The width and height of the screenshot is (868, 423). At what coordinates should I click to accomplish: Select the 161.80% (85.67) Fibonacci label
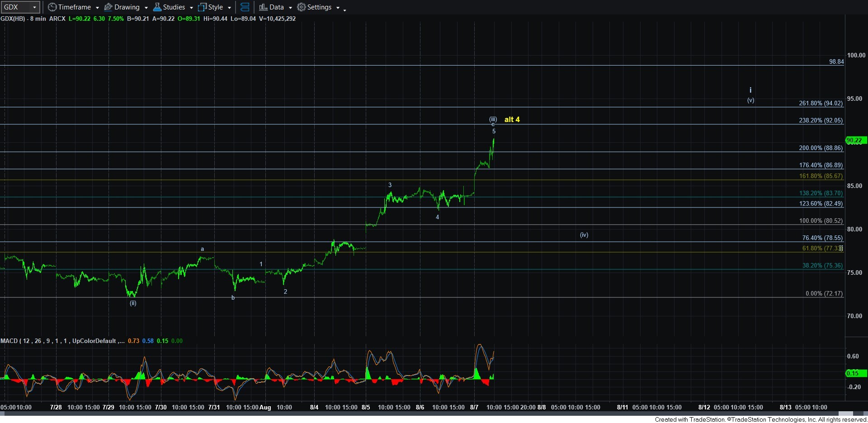[821, 176]
